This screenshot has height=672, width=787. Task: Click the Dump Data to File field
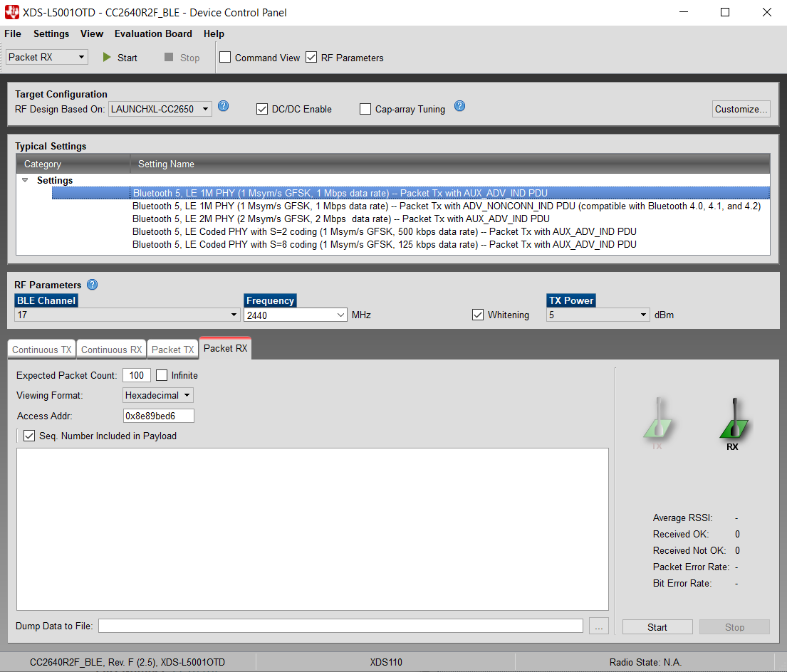pos(340,626)
